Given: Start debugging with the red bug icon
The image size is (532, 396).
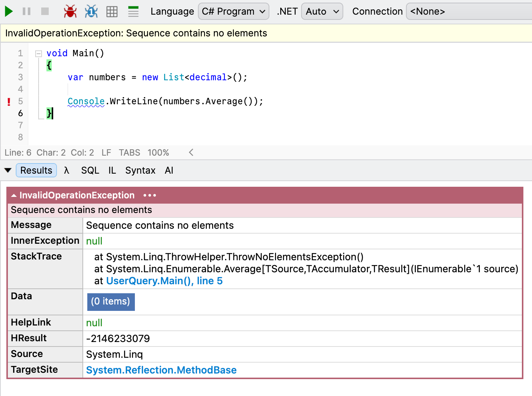Looking at the screenshot, I should (x=70, y=11).
